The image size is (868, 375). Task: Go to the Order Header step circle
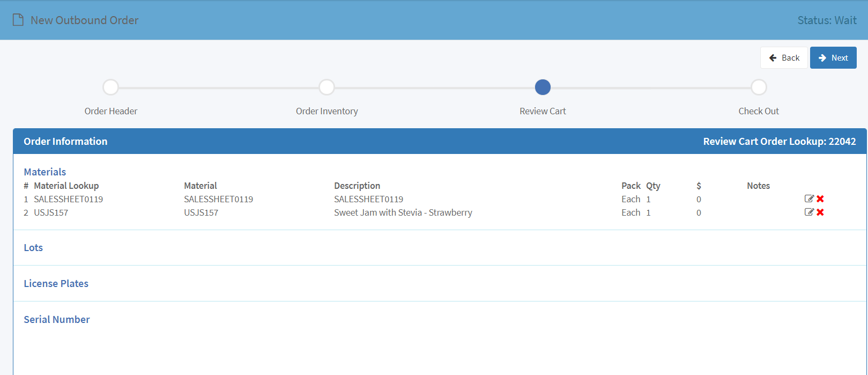110,87
